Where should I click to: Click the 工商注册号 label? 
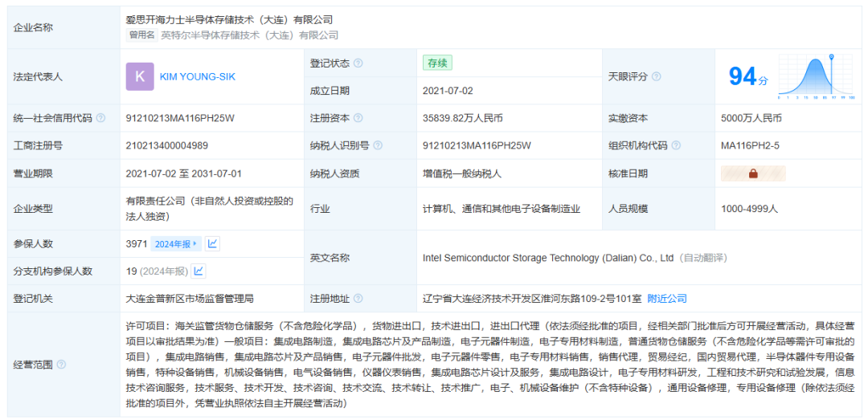tap(38, 145)
